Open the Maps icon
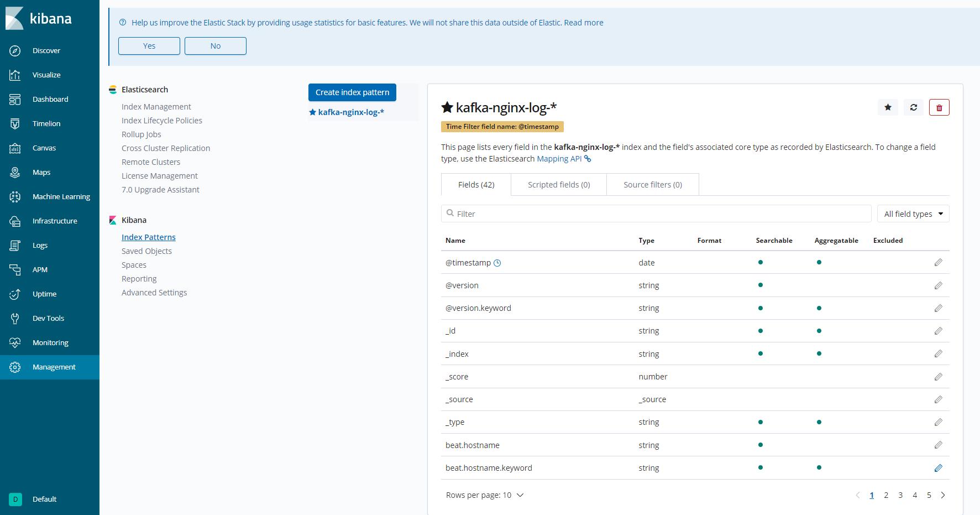The height and width of the screenshot is (515, 980). (x=15, y=172)
